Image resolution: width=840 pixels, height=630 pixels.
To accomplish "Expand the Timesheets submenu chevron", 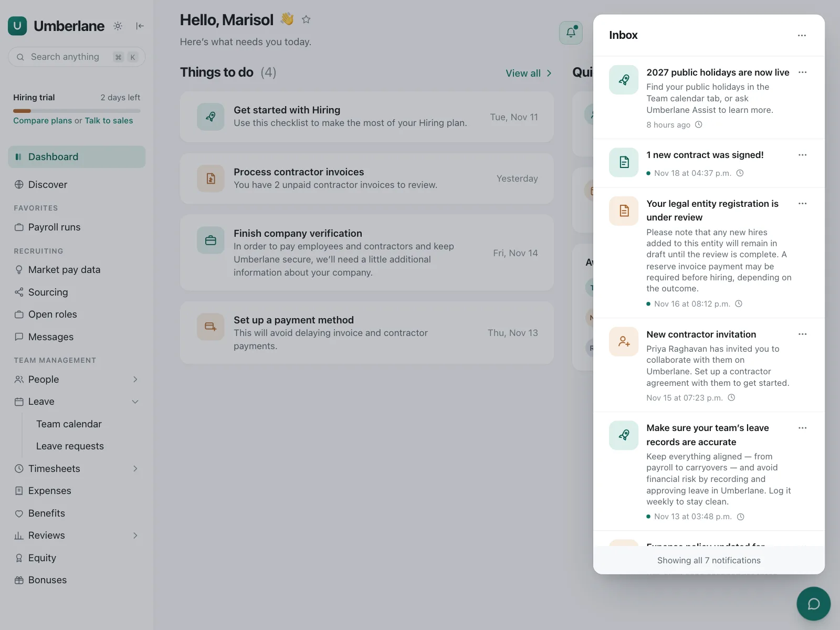I will pyautogui.click(x=135, y=469).
